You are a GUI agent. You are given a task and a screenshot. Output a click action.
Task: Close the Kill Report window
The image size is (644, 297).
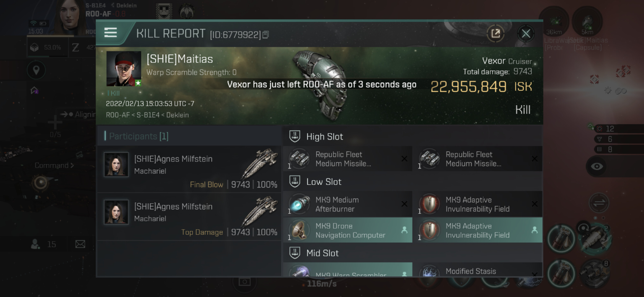tap(526, 33)
